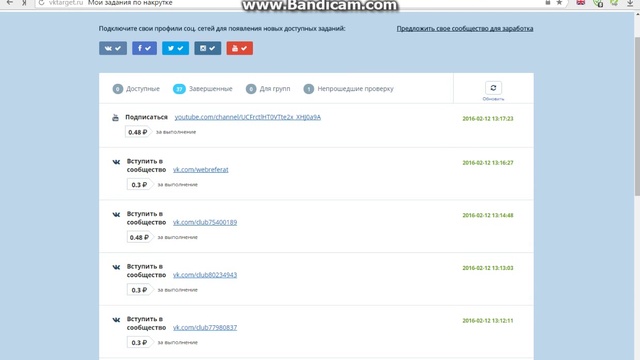Follow the vk.com/webreferat link
The image size is (640, 360).
(200, 169)
